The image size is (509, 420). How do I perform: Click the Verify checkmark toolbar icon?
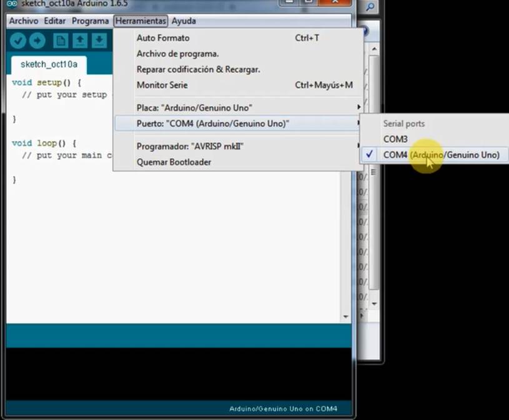click(x=18, y=41)
